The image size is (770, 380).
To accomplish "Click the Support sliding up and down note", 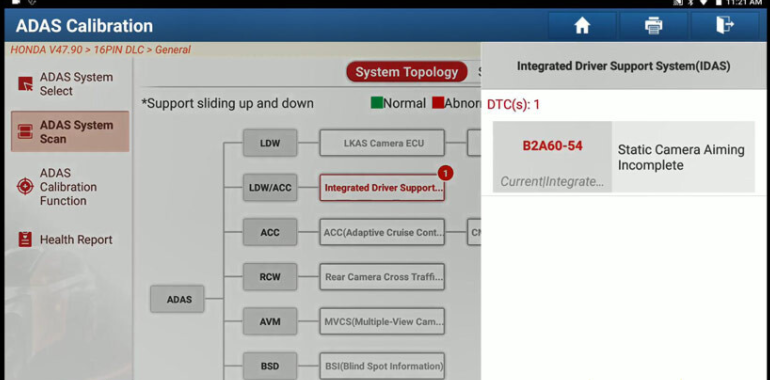I will 227,104.
